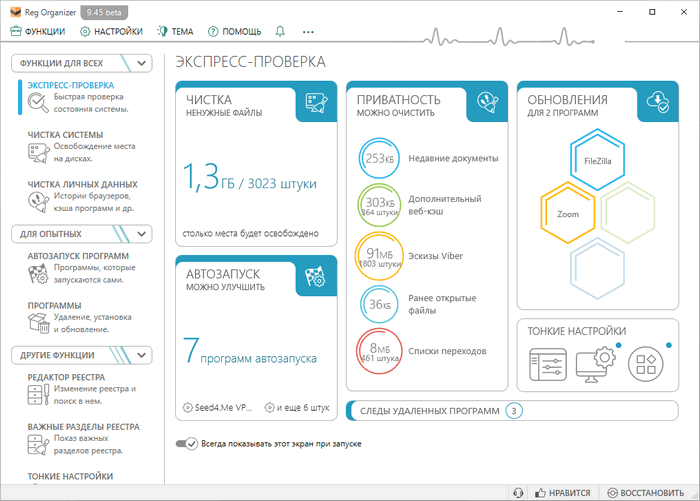Click the Чистка card corner icon
The width and height of the screenshot is (700, 501).
317,102
